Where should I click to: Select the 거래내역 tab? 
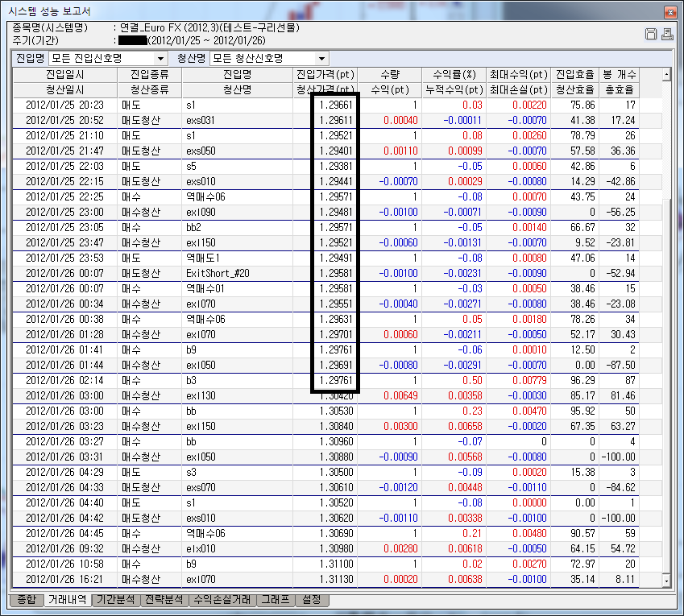pyautogui.click(x=67, y=600)
